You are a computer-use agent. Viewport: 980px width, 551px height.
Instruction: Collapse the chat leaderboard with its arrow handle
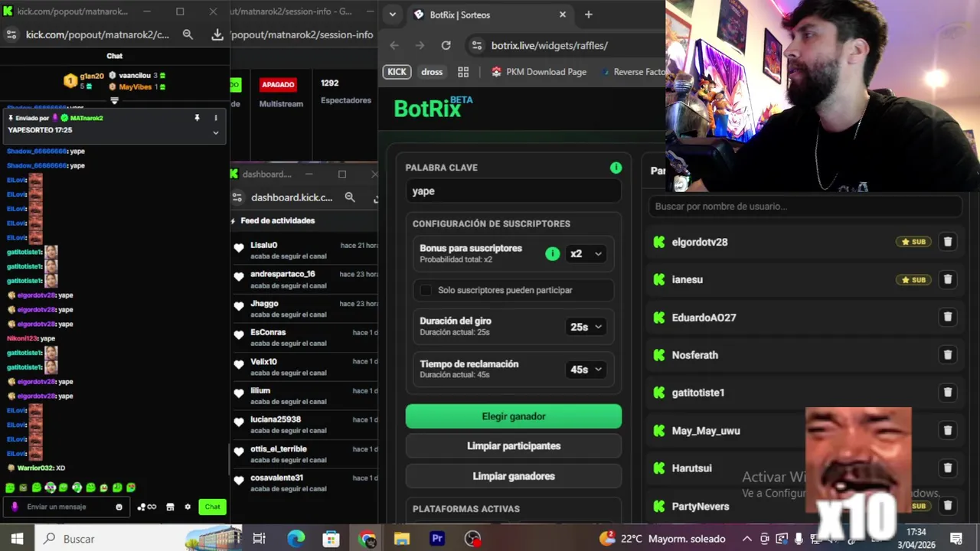click(x=114, y=100)
